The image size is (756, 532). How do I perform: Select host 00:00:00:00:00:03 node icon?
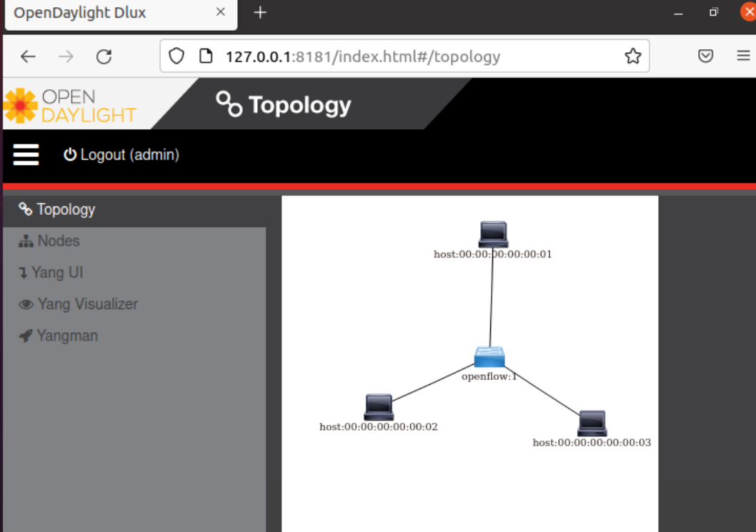(x=592, y=423)
